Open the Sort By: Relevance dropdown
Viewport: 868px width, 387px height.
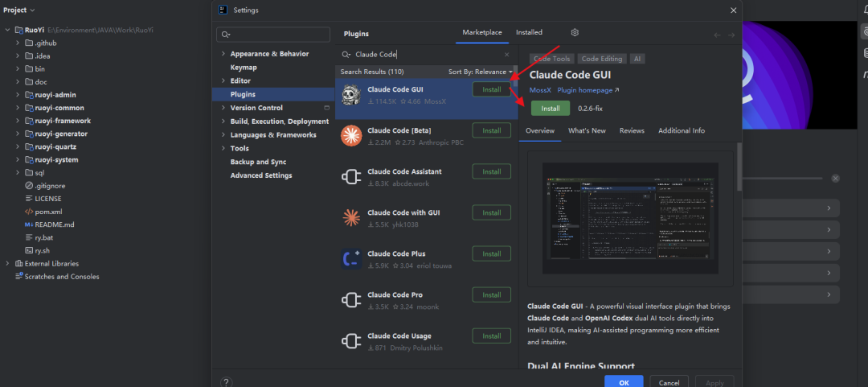point(481,72)
